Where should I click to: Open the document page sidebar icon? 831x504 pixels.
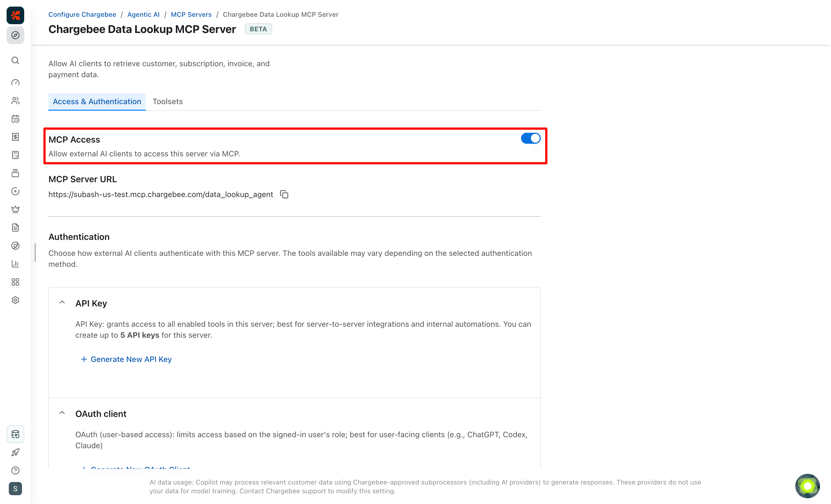pyautogui.click(x=15, y=228)
